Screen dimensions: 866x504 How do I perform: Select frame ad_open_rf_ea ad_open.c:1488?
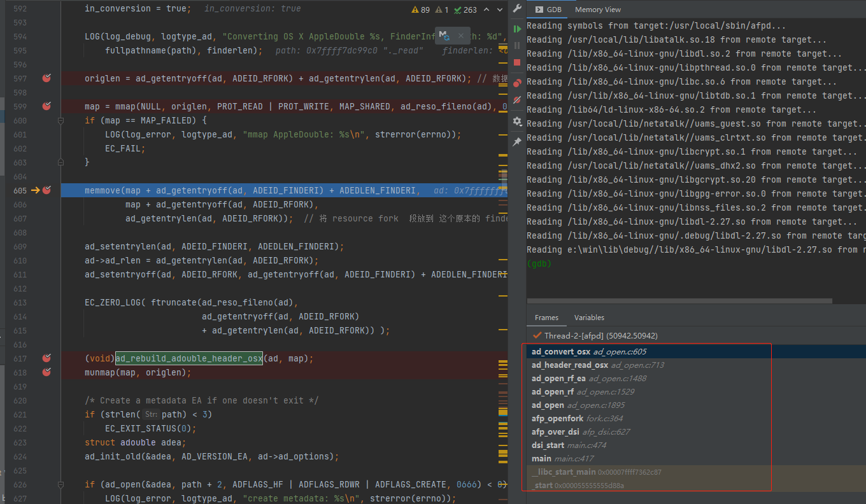tap(696, 378)
